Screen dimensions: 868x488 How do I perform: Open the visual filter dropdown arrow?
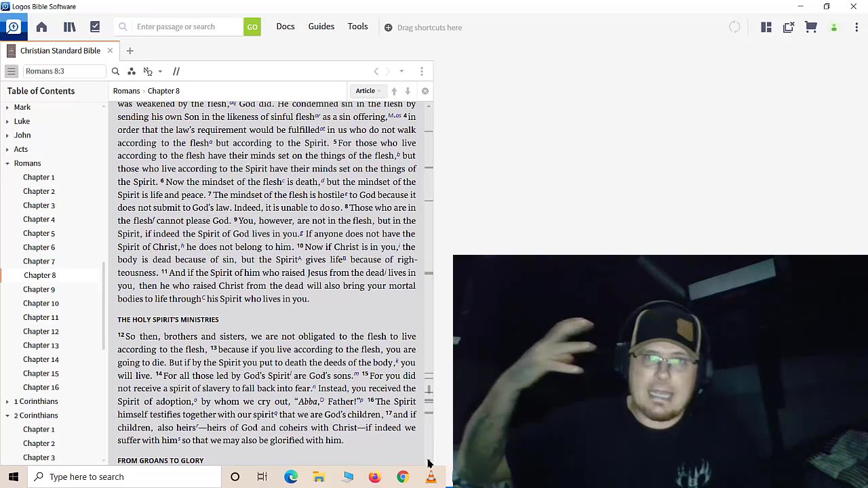click(160, 71)
